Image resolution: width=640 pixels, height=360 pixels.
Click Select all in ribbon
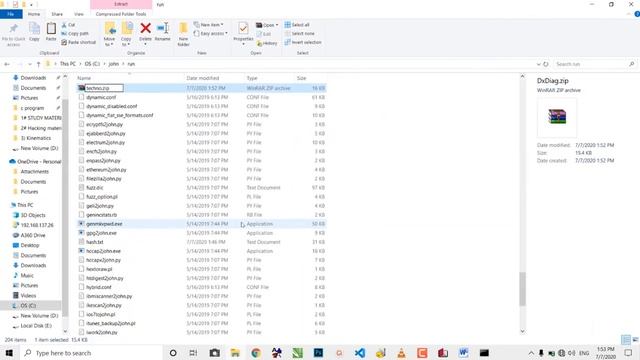(297, 25)
